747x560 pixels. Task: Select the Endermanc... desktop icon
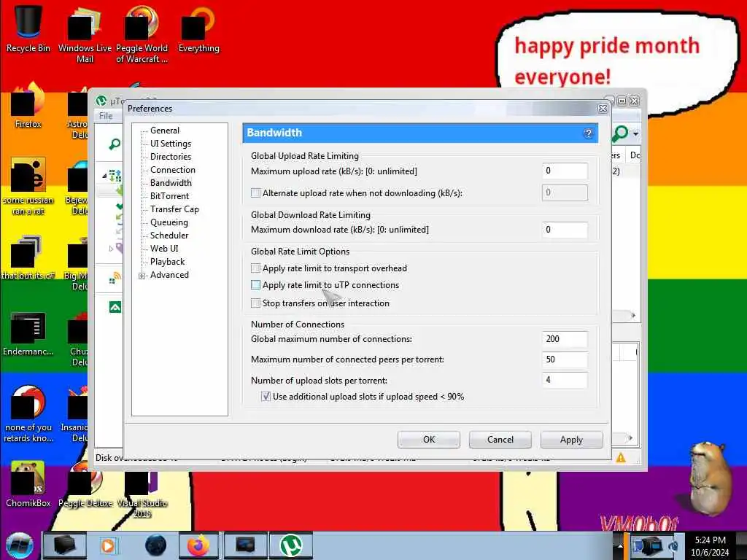(28, 333)
